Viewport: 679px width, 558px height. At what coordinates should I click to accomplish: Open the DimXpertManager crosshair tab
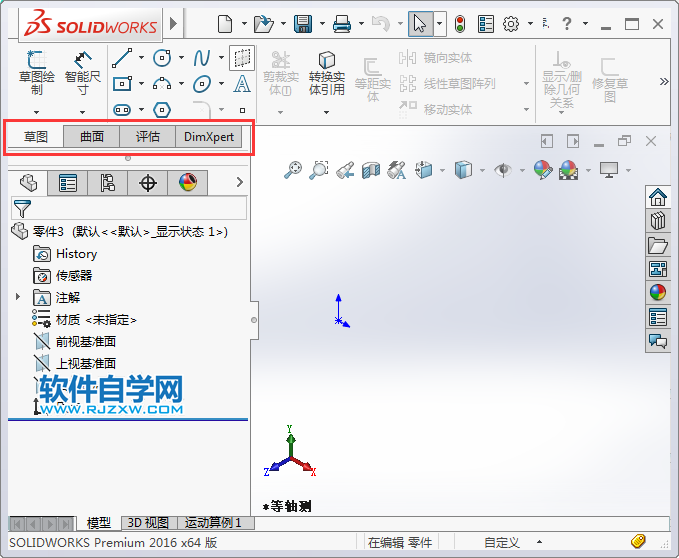[148, 183]
